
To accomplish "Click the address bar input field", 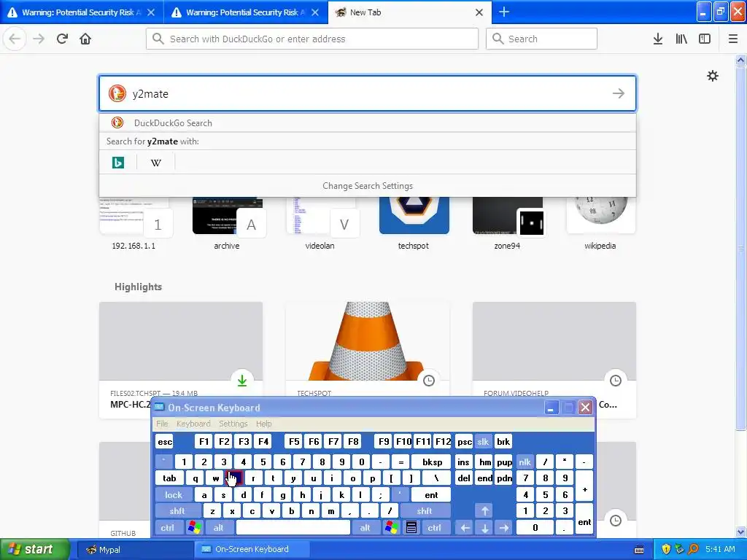I will [312, 39].
